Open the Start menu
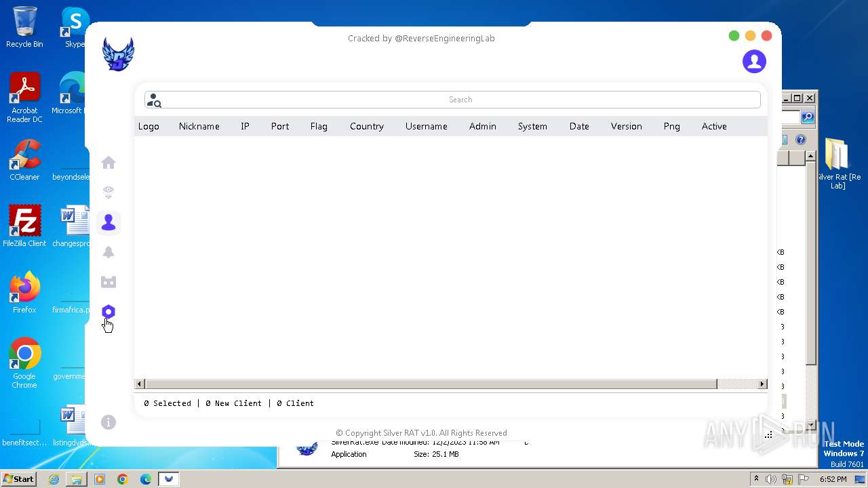Viewport: 868px width, 488px height. point(18,479)
